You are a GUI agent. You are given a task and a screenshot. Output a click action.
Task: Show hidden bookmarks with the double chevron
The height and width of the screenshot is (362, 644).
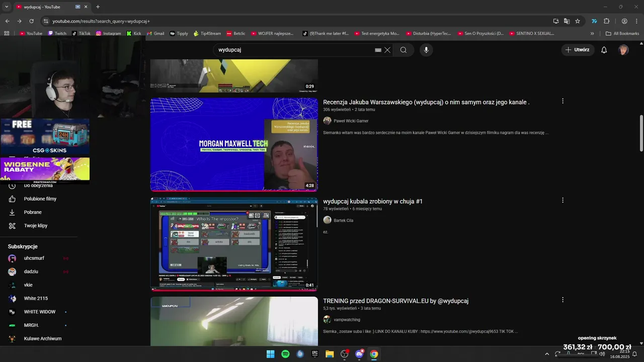(592, 34)
